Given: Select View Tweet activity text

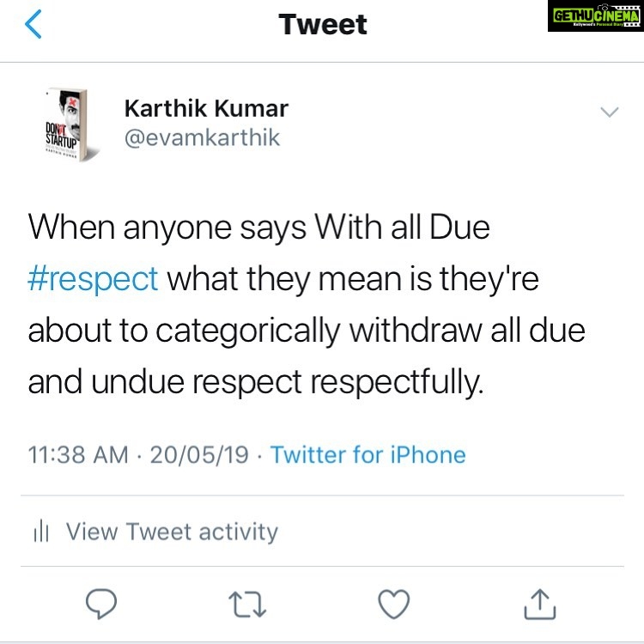Looking at the screenshot, I should point(172,532).
